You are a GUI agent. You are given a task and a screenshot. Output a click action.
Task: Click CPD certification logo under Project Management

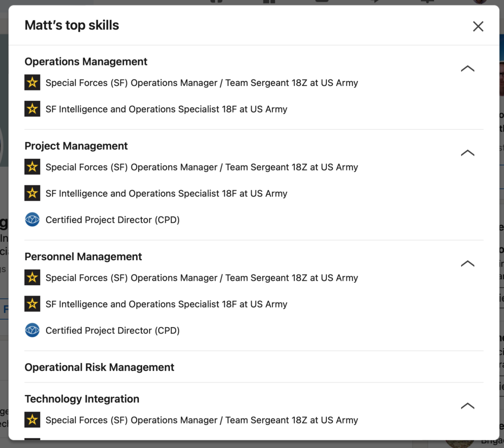[32, 220]
